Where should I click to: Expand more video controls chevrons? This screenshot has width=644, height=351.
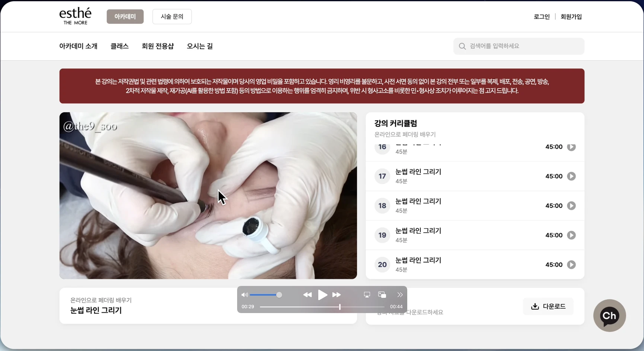400,295
